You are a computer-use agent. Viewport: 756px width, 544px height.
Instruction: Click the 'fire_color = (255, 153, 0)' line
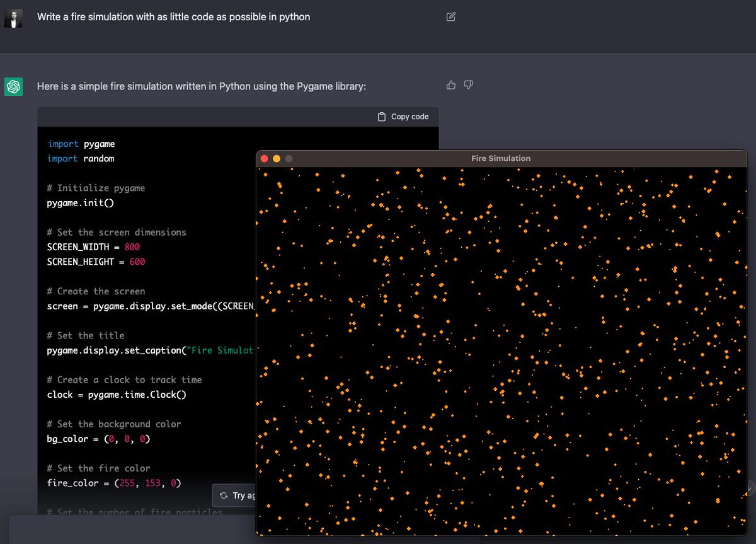[114, 483]
